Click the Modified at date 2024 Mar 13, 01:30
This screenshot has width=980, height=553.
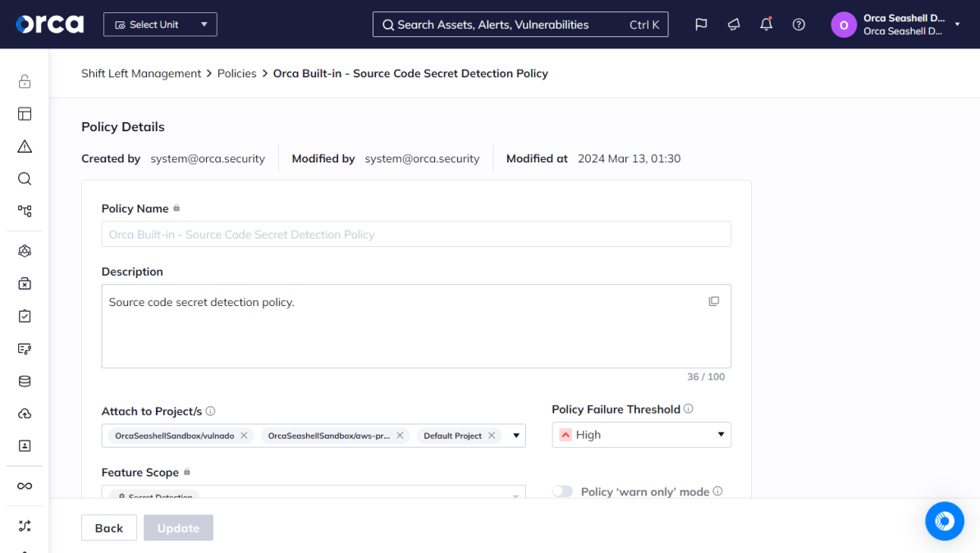(x=629, y=158)
